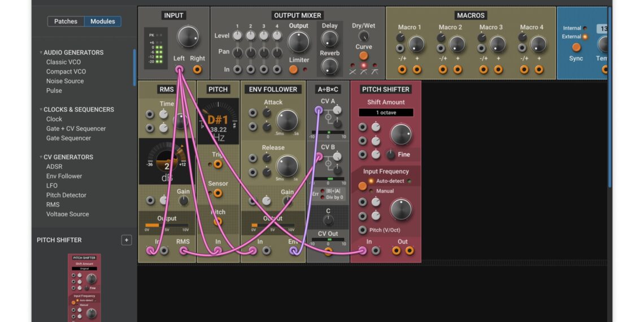Screen dimensions: 644x322
Task: Select Classic VCO in module list
Action: (63, 62)
